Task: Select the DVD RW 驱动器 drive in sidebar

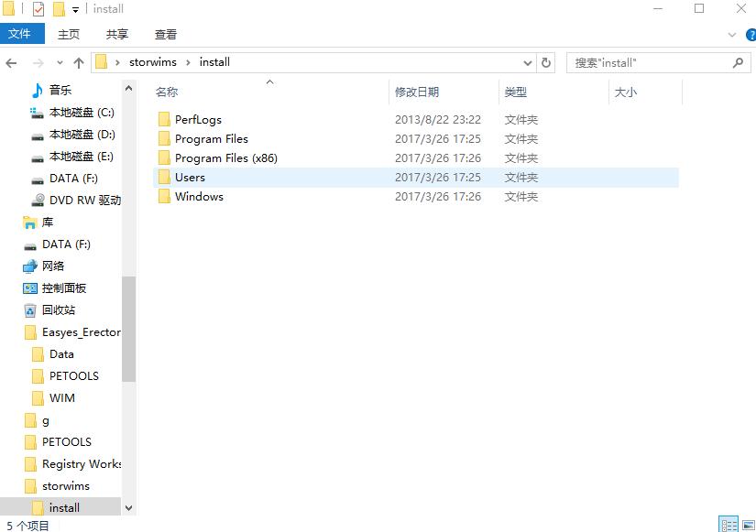Action: 75,200
